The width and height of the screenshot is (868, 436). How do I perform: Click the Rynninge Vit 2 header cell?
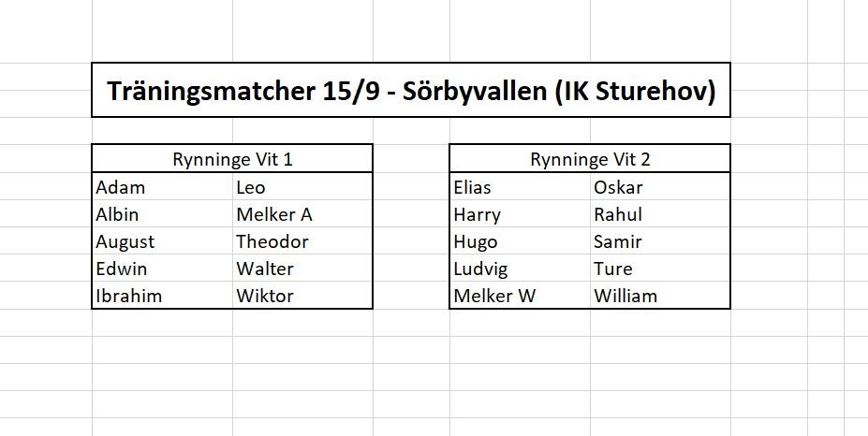590,159
